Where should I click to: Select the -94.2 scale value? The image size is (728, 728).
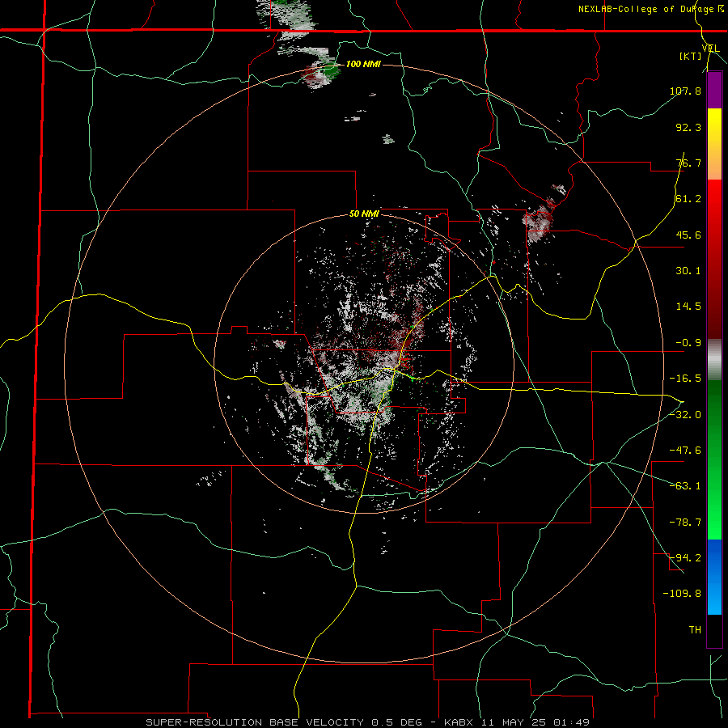(x=685, y=557)
